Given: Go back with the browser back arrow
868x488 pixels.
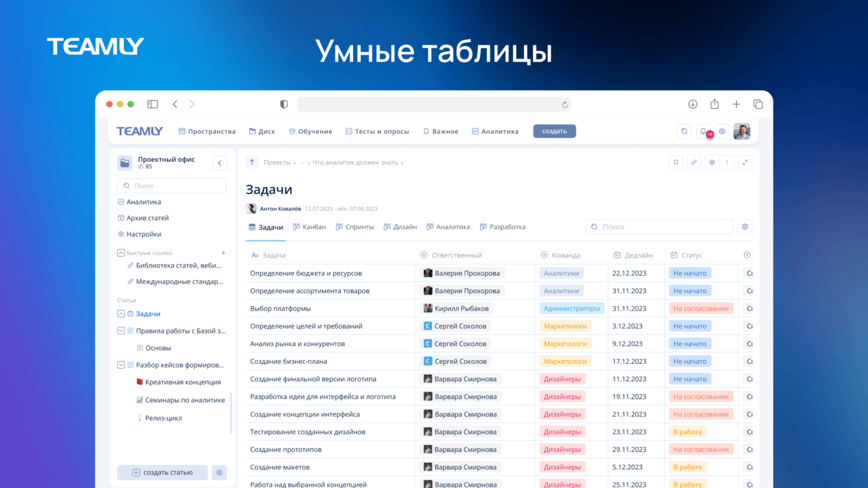Looking at the screenshot, I should pos(175,104).
